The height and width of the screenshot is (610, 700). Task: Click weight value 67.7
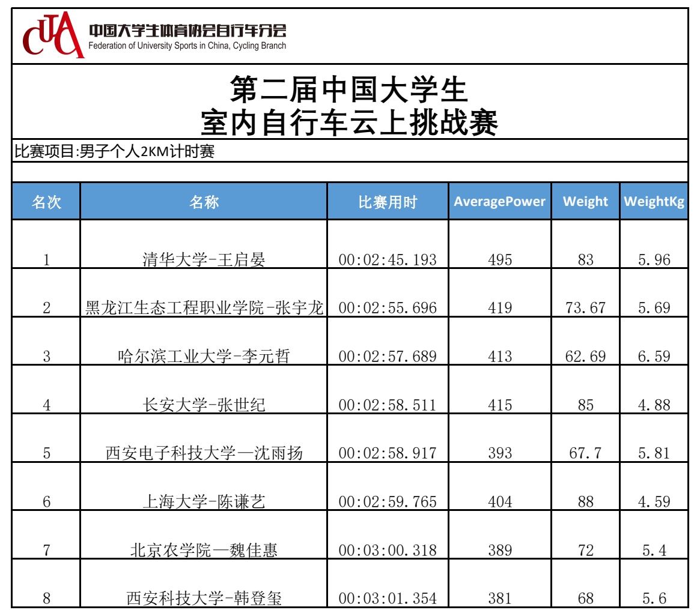click(x=585, y=453)
